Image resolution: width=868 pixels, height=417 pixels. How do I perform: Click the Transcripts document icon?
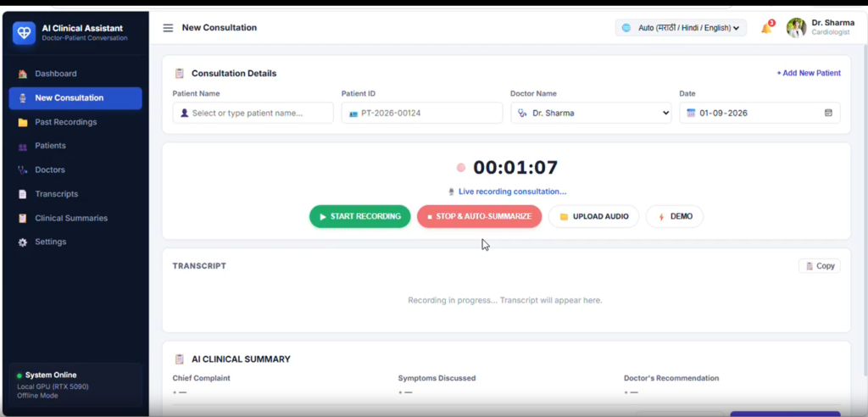click(23, 194)
